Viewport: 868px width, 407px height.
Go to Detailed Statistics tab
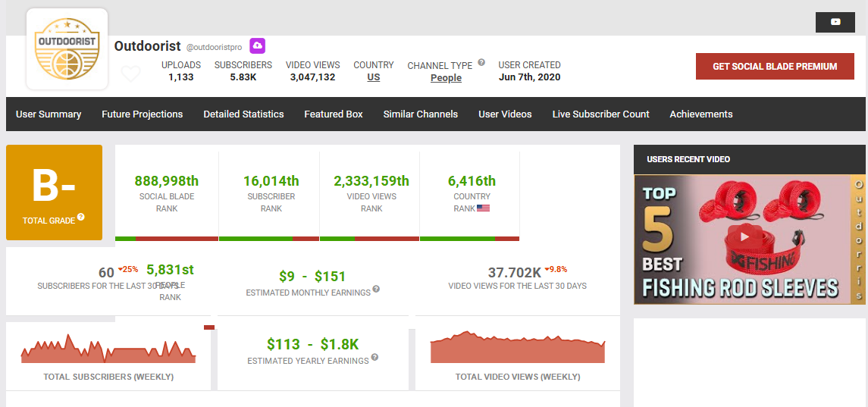(x=243, y=114)
